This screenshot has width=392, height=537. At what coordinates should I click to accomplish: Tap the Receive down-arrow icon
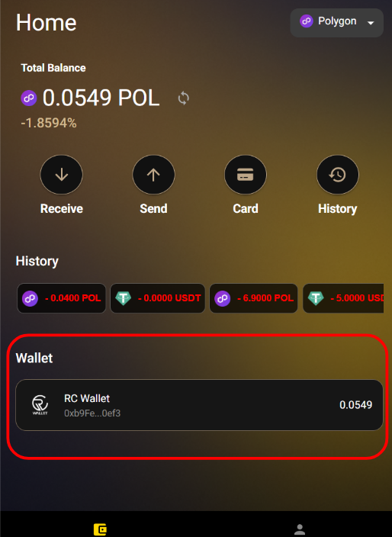[x=62, y=175]
